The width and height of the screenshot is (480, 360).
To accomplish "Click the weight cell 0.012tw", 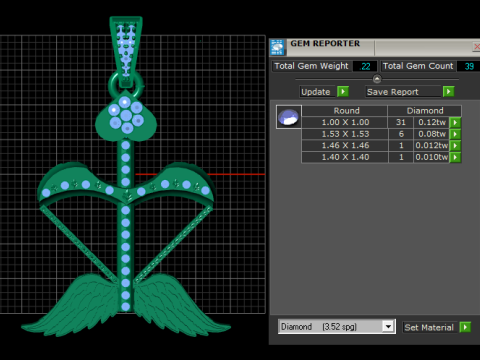I will coord(432,146).
